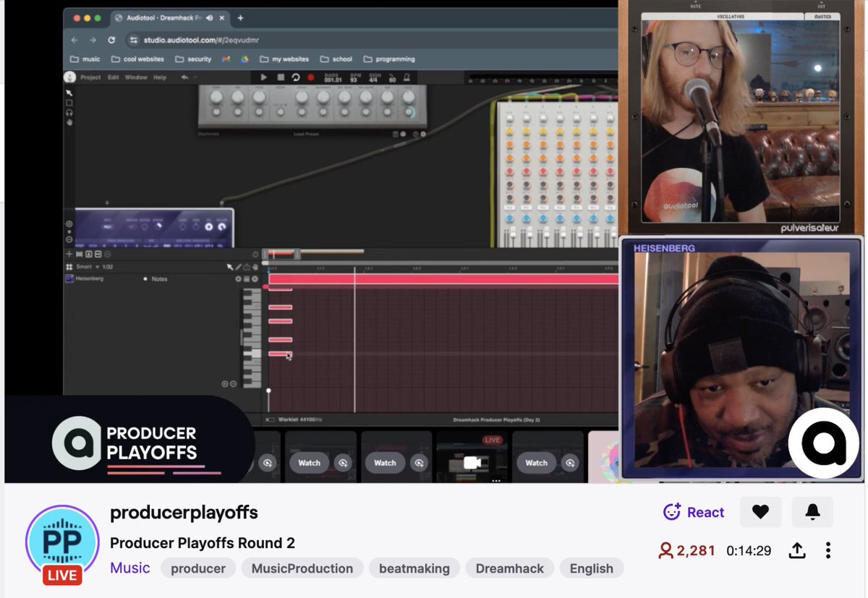The width and height of the screenshot is (868, 598).
Task: Open the Help menu in Audiotool
Action: 160,77
